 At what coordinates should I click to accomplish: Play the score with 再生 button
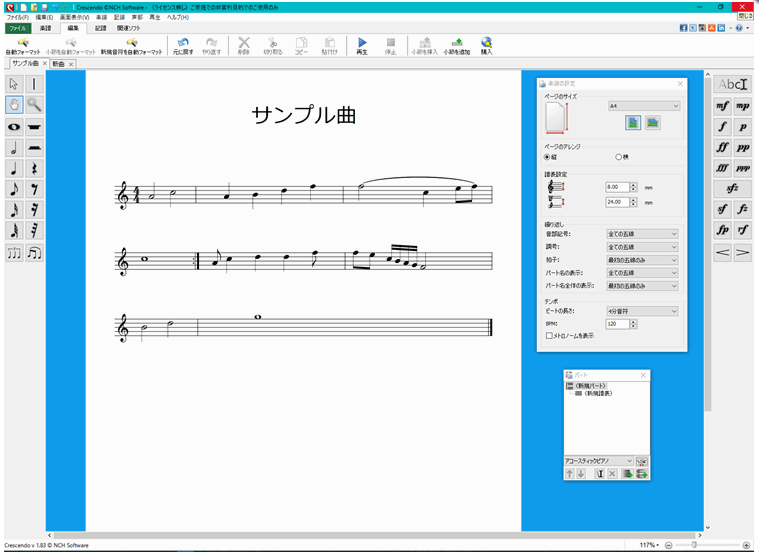[362, 46]
